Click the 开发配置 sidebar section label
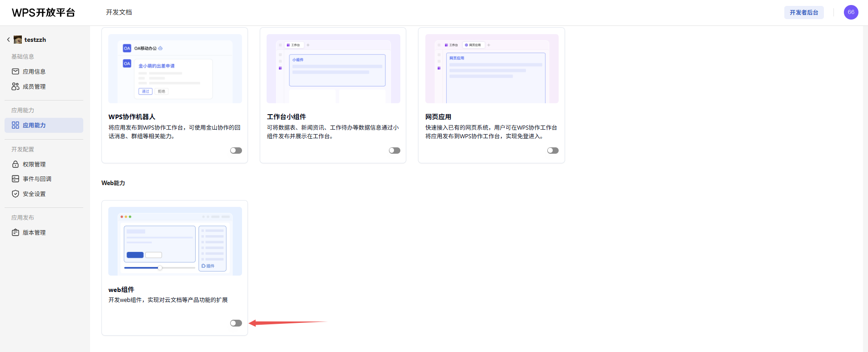This screenshot has height=352, width=868. click(x=23, y=149)
